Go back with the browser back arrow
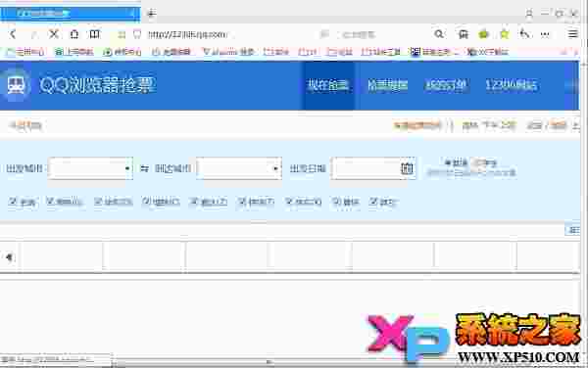The height and width of the screenshot is (368, 588). coord(13,34)
